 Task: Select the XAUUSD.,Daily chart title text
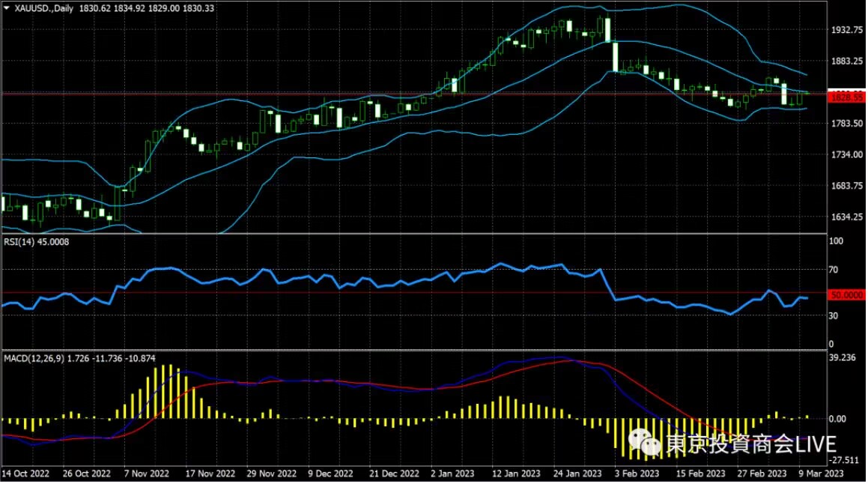coord(43,8)
